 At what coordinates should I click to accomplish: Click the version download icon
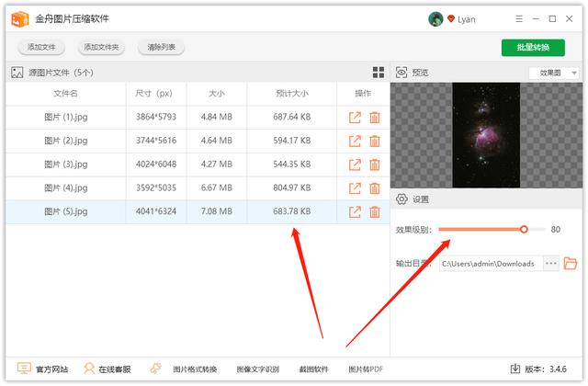514,369
